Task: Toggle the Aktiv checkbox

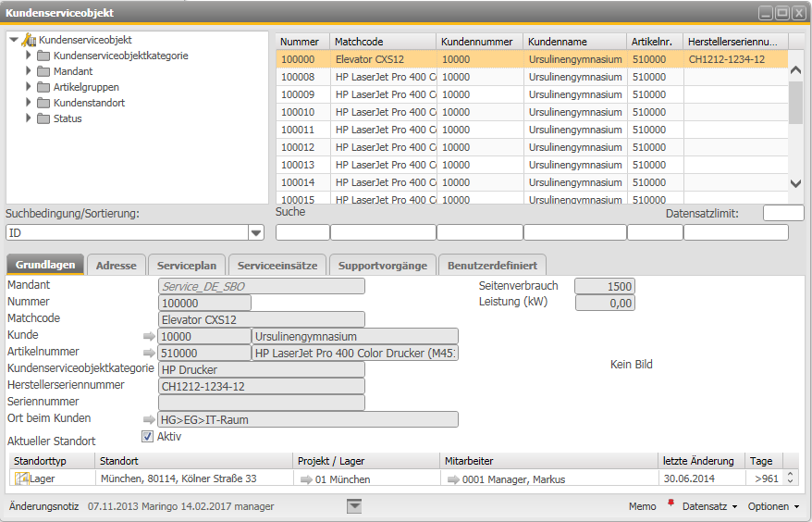Action: coord(148,437)
